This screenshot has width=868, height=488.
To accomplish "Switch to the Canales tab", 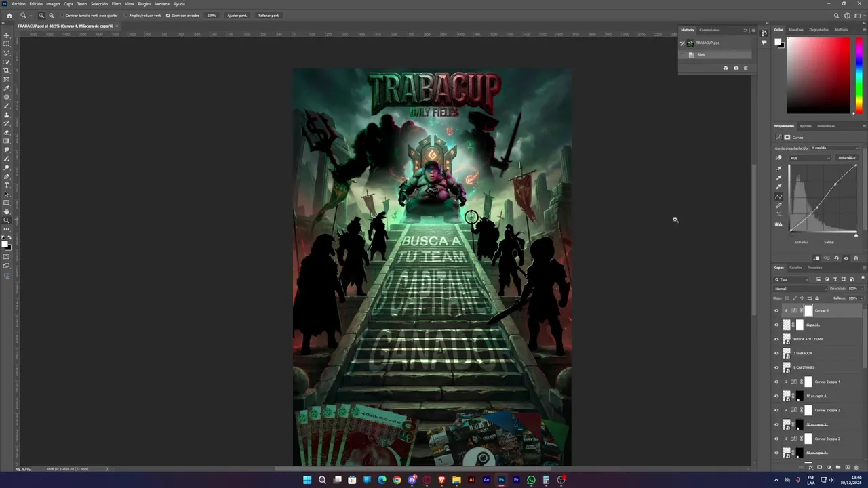I will coord(795,268).
